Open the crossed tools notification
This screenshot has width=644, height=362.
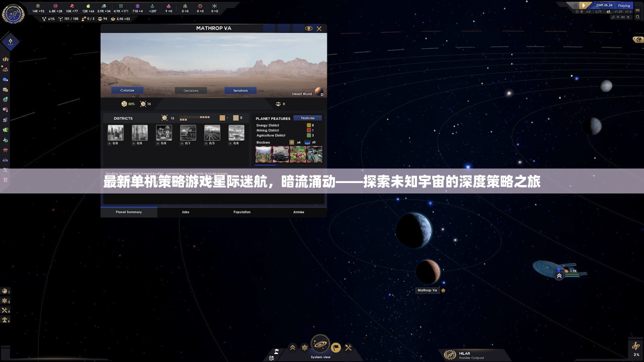[5, 310]
